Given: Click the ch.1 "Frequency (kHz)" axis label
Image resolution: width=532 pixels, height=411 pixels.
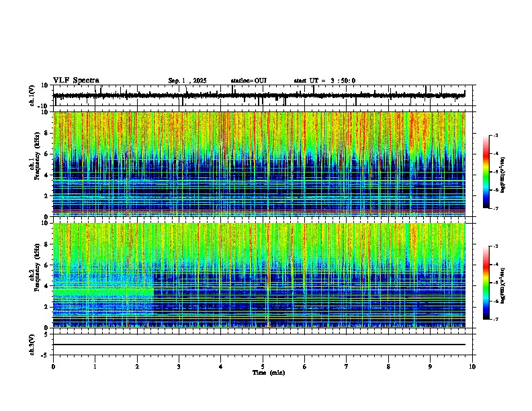Looking at the screenshot, I should 37,156.
